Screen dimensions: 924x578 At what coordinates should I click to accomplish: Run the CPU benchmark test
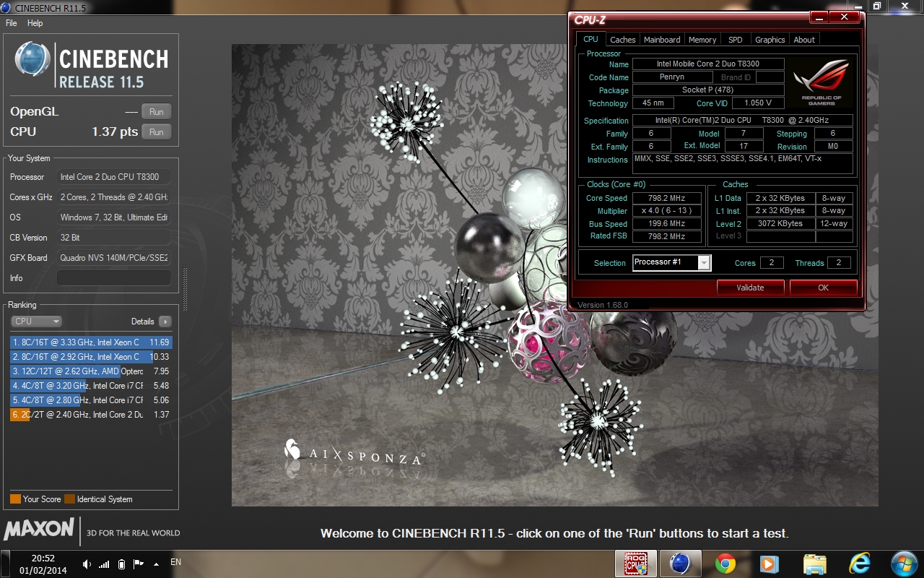[x=157, y=131]
